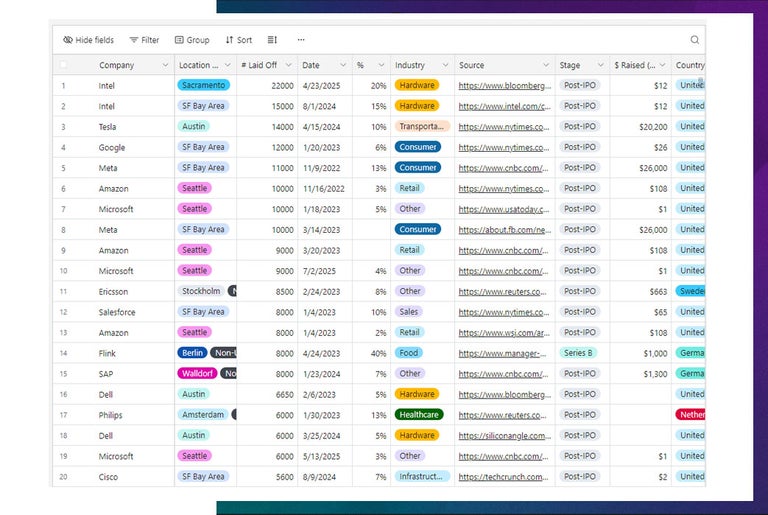The height and width of the screenshot is (515, 768).
Task: Click the Nether... country tag
Action: pyautogui.click(x=691, y=414)
